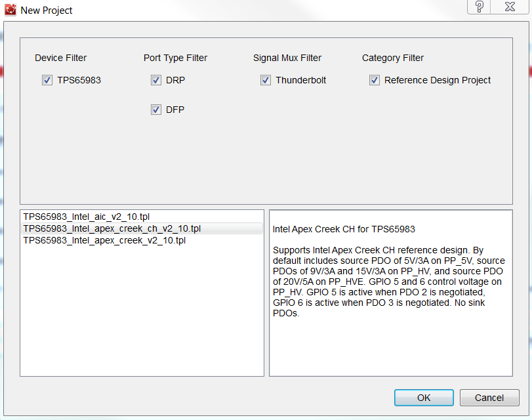The height and width of the screenshot is (420, 532).
Task: Click the New Project window title
Action: 47,10
